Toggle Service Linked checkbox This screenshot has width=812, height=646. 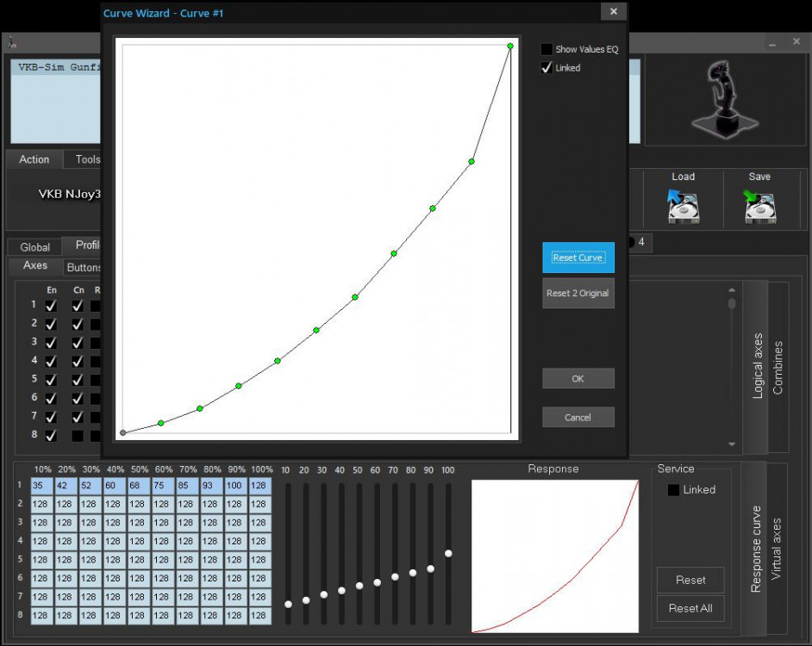coord(673,490)
